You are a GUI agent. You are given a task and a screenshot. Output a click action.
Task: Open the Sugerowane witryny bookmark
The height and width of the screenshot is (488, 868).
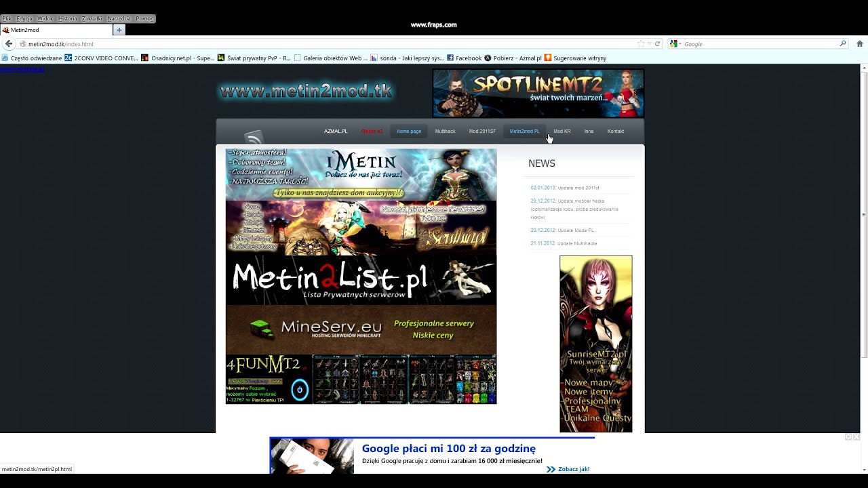576,58
